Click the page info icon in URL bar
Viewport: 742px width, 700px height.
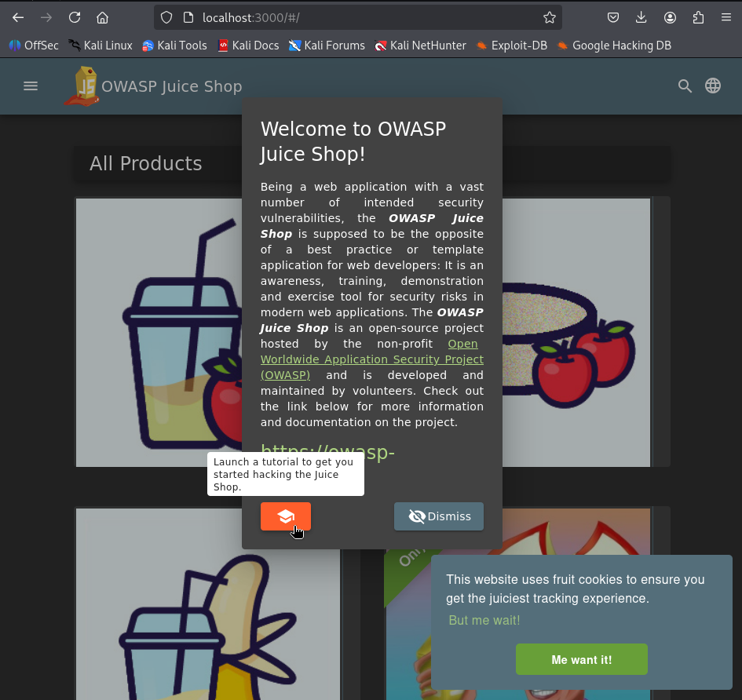188,18
